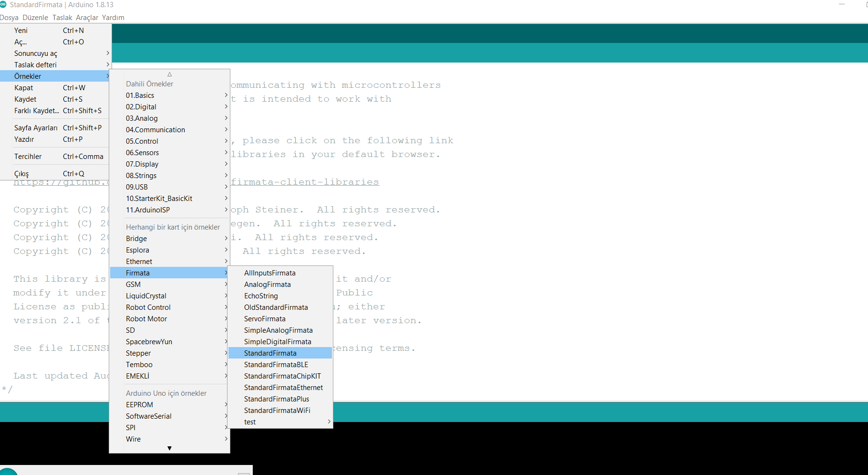This screenshot has width=868, height=475.
Task: Open LiquidCrystal library examples
Action: click(x=170, y=296)
